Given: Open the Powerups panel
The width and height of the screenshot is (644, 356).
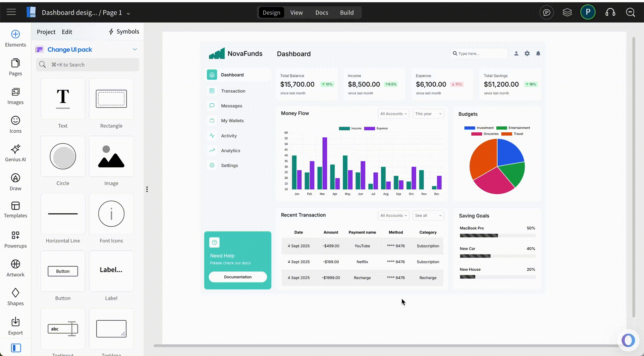Looking at the screenshot, I should (x=15, y=239).
